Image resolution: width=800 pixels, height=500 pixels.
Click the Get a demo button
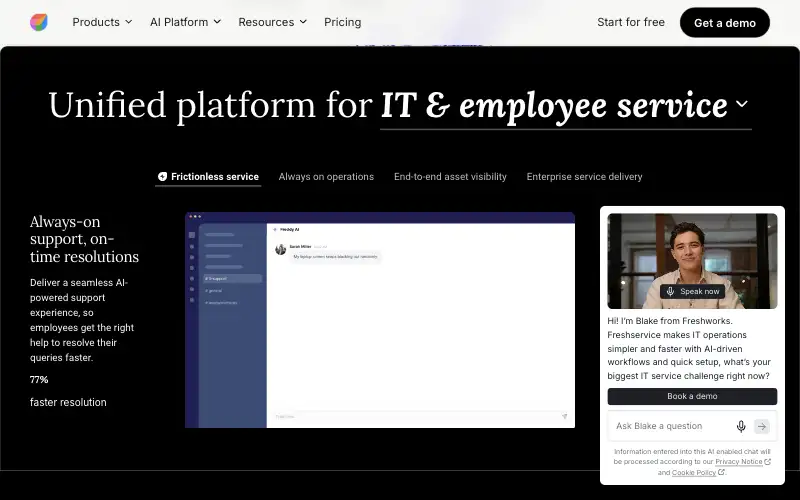coord(724,22)
